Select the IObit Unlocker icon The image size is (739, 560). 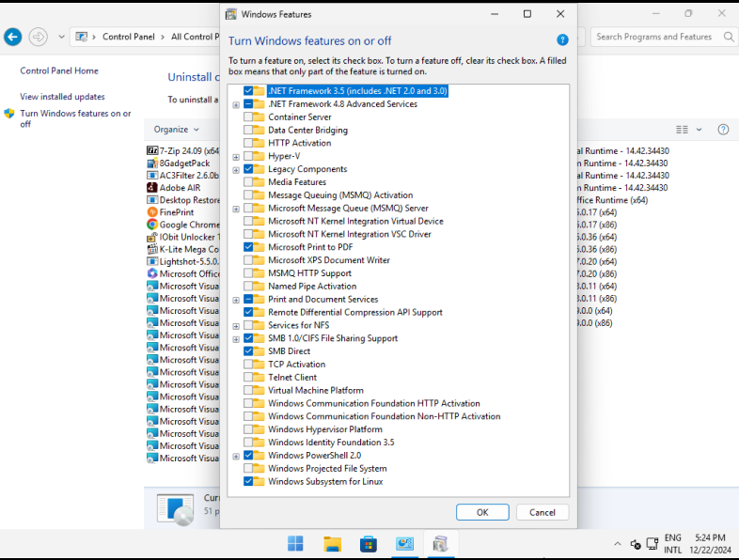[152, 237]
